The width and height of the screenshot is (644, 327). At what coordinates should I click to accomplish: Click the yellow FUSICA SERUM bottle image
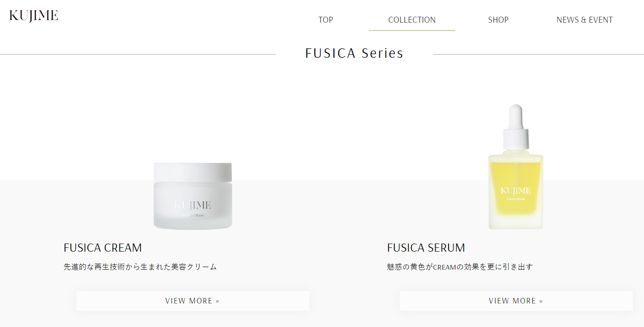pos(516,167)
